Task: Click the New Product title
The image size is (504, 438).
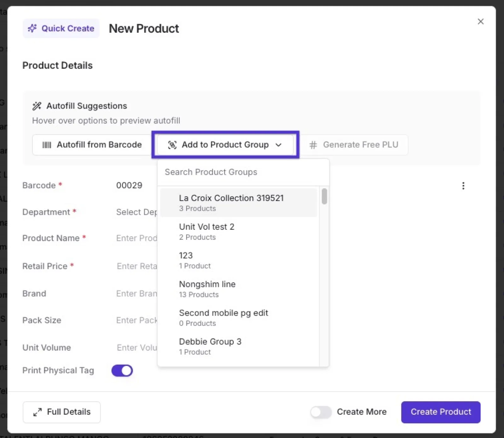Action: pyautogui.click(x=144, y=29)
